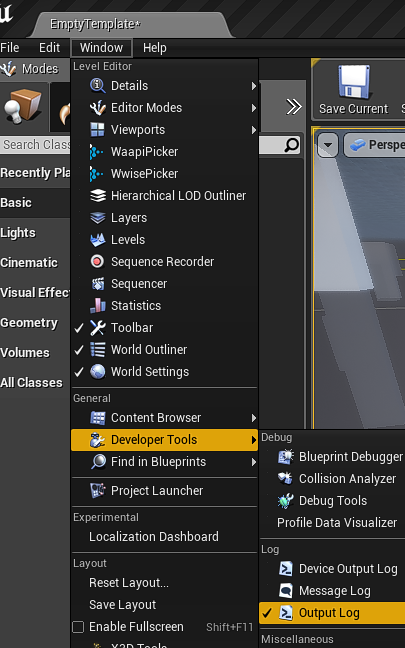Click the Editor Modes icon in menu
This screenshot has width=405, height=648.
98,108
